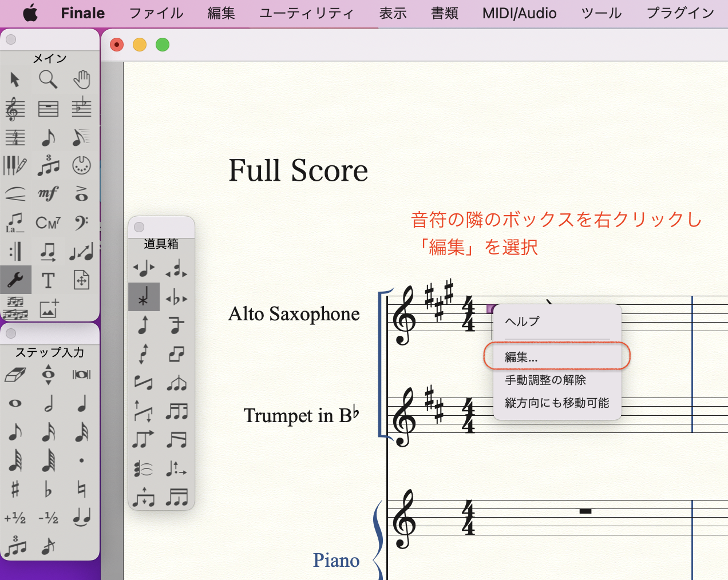Select the Text T tool

pos(49,280)
